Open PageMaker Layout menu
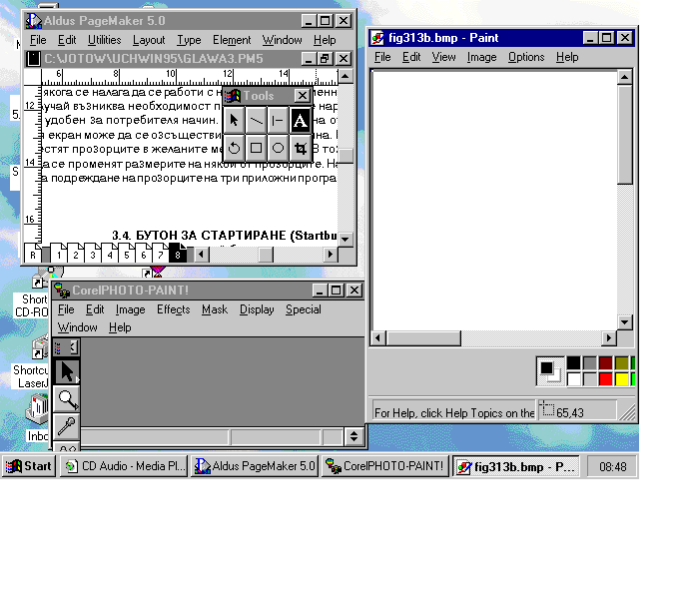Screen dimensions: 700x598 coord(149,40)
